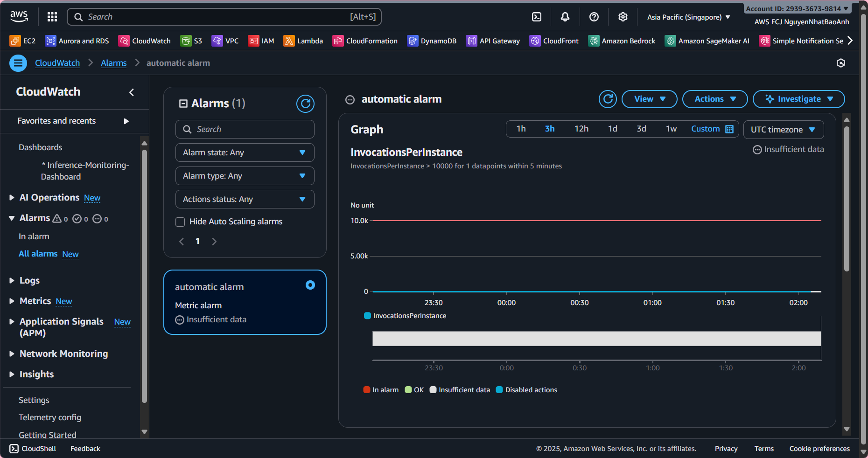Expand the Metrics section
Viewport: 868px width, 458px height.
(x=12, y=301)
